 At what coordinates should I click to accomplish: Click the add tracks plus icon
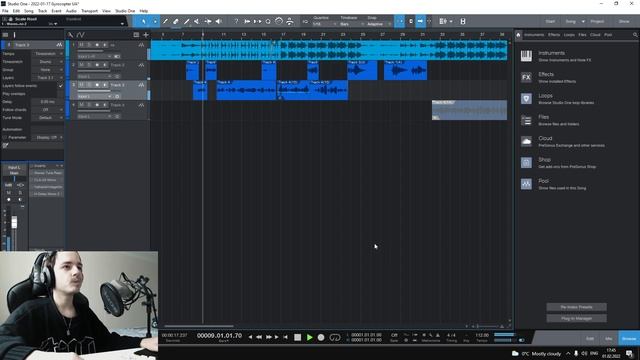146,35
